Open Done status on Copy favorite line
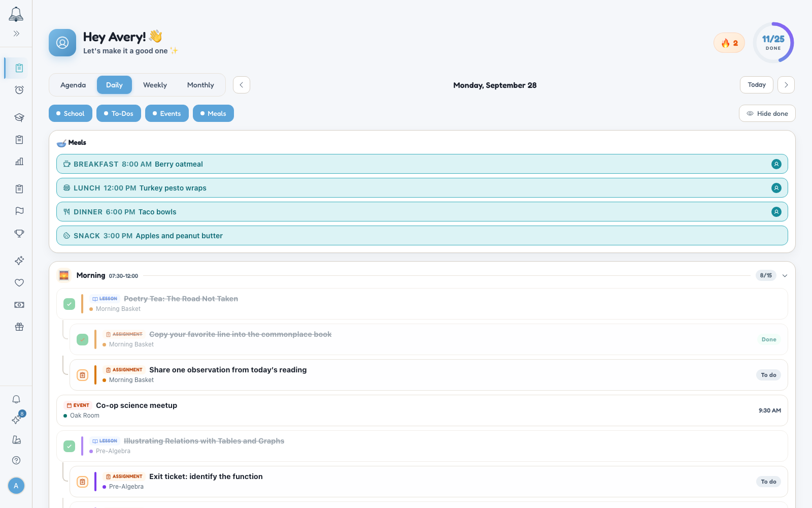 pyautogui.click(x=769, y=339)
